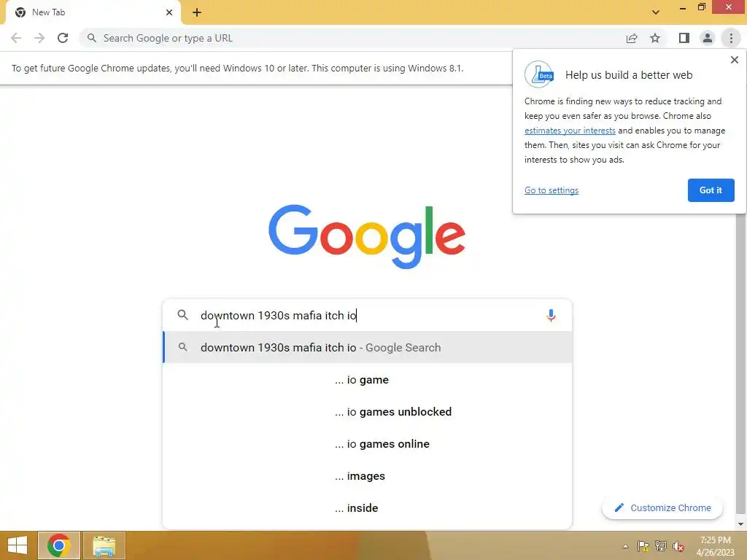Image resolution: width=747 pixels, height=560 pixels.
Task: Click magnifier icon in Google search box
Action: click(183, 315)
